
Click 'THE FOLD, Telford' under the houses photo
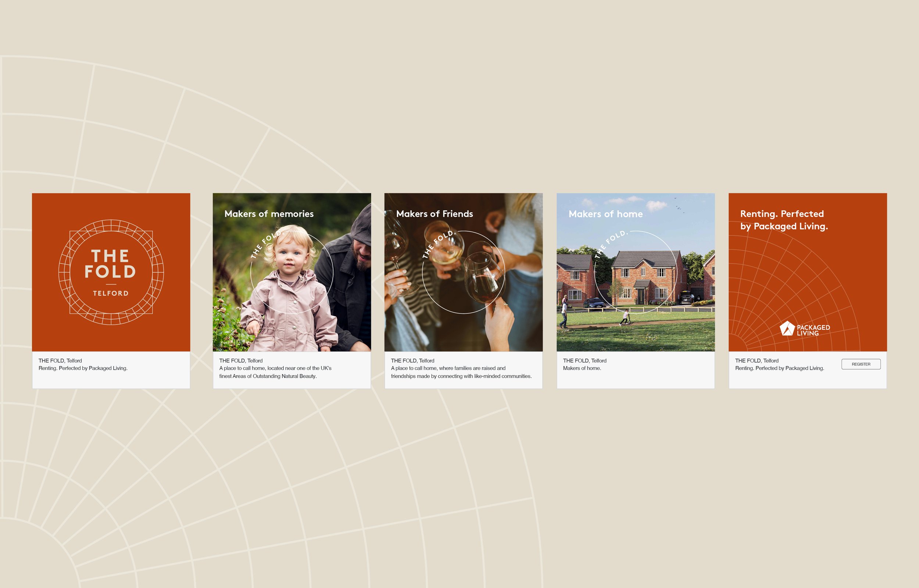(x=584, y=361)
